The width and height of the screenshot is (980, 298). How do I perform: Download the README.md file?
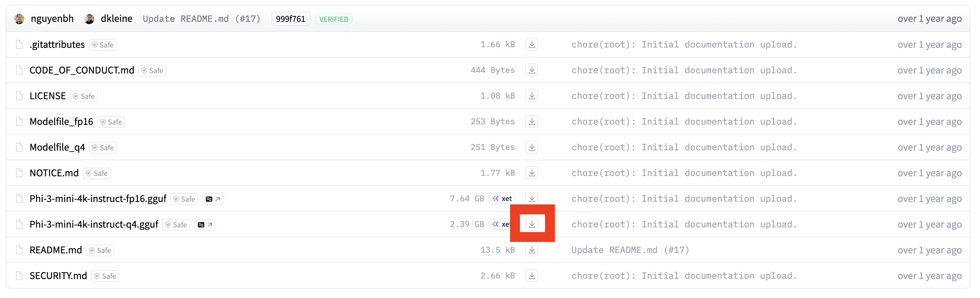click(531, 250)
